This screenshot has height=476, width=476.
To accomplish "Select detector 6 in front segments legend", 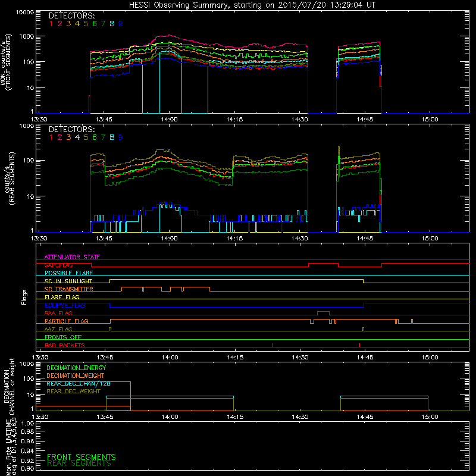I will [x=95, y=24].
